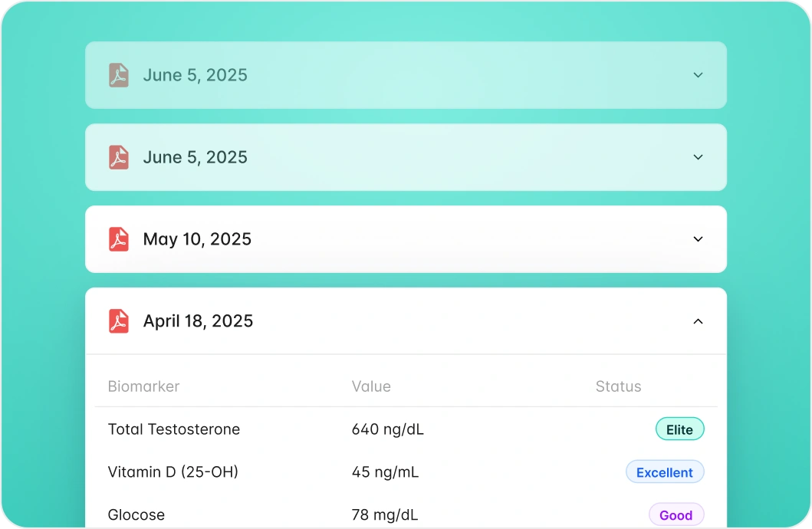Click the 640 ng/dL value
Image resolution: width=812 pixels, height=529 pixels.
pyautogui.click(x=387, y=429)
